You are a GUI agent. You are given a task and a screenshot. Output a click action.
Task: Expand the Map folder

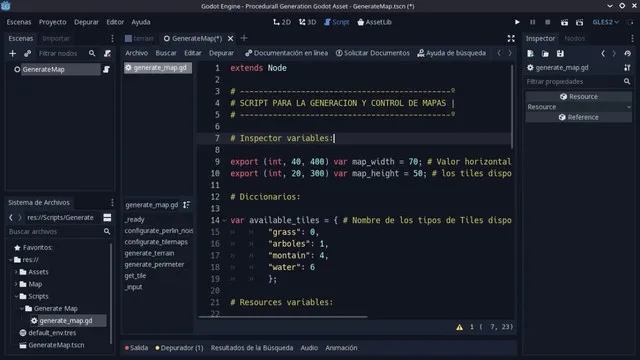[16, 284]
